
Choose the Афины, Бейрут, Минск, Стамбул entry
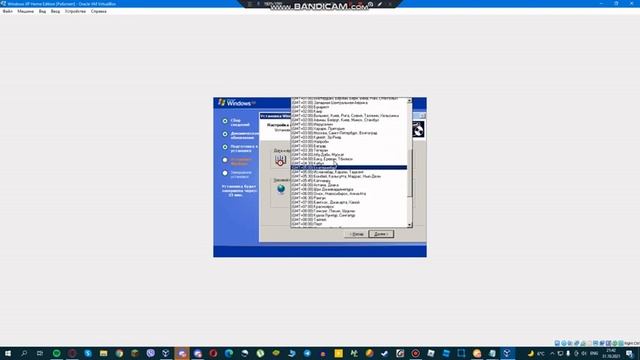click(x=349, y=120)
